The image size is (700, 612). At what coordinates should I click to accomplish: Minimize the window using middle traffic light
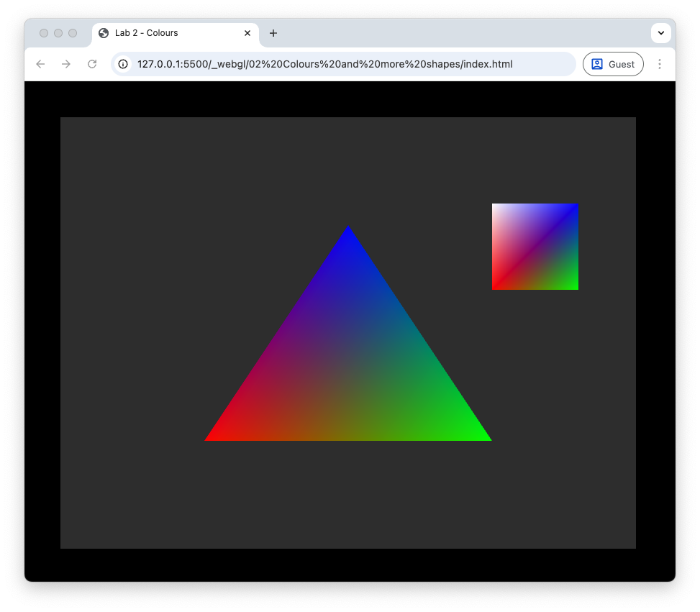(x=58, y=33)
